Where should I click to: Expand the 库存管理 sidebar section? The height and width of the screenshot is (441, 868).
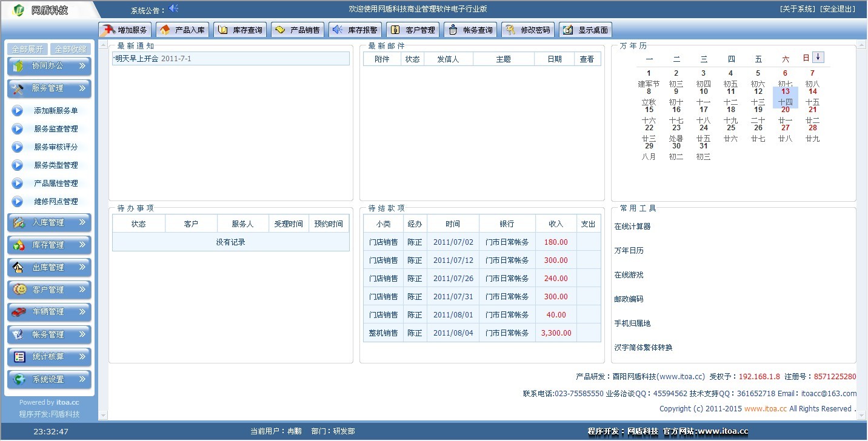[x=49, y=245]
